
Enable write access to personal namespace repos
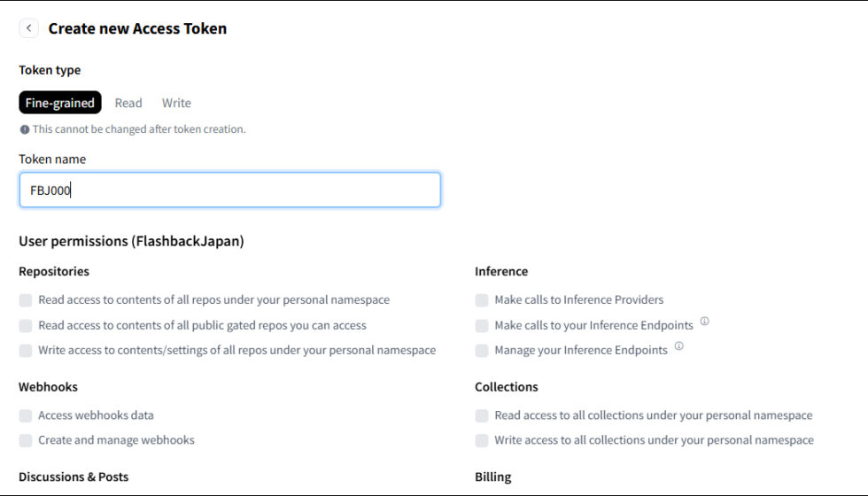pyautogui.click(x=26, y=350)
